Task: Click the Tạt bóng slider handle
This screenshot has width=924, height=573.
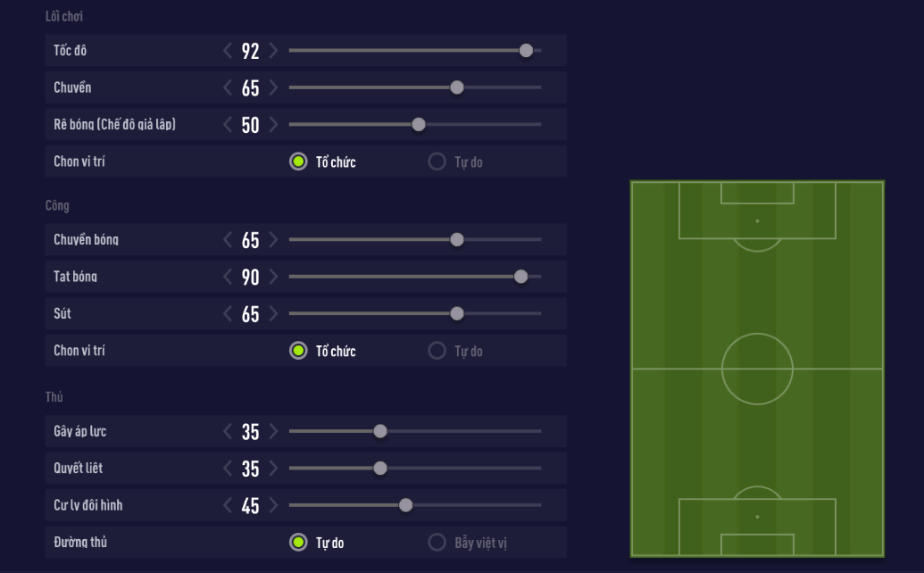Action: click(x=521, y=277)
